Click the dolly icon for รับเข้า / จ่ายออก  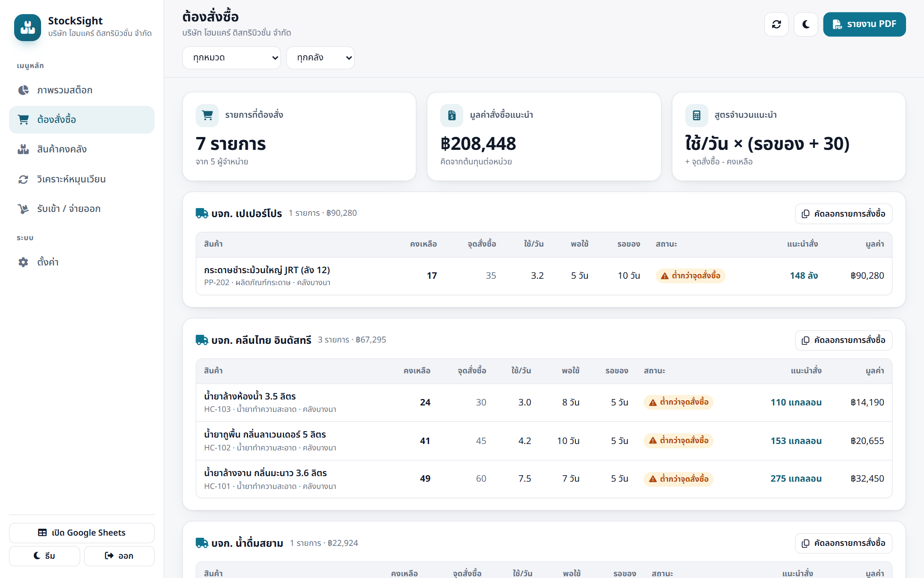pyautogui.click(x=23, y=209)
